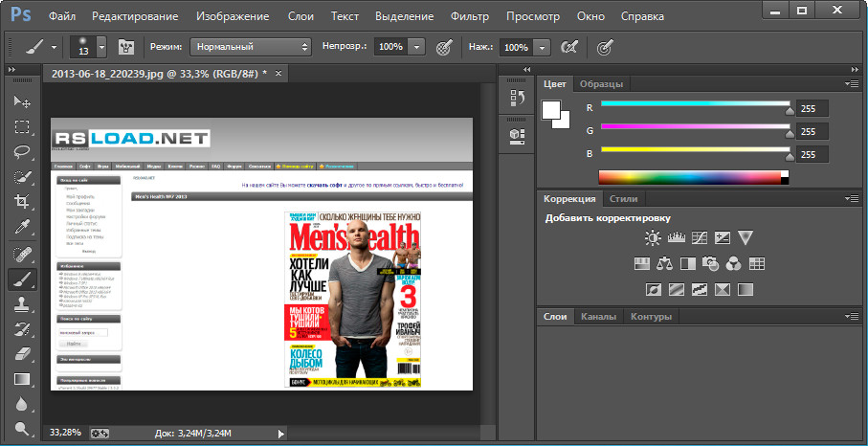868x446 pixels.
Task: Switch to the Образцы tab
Action: point(601,84)
